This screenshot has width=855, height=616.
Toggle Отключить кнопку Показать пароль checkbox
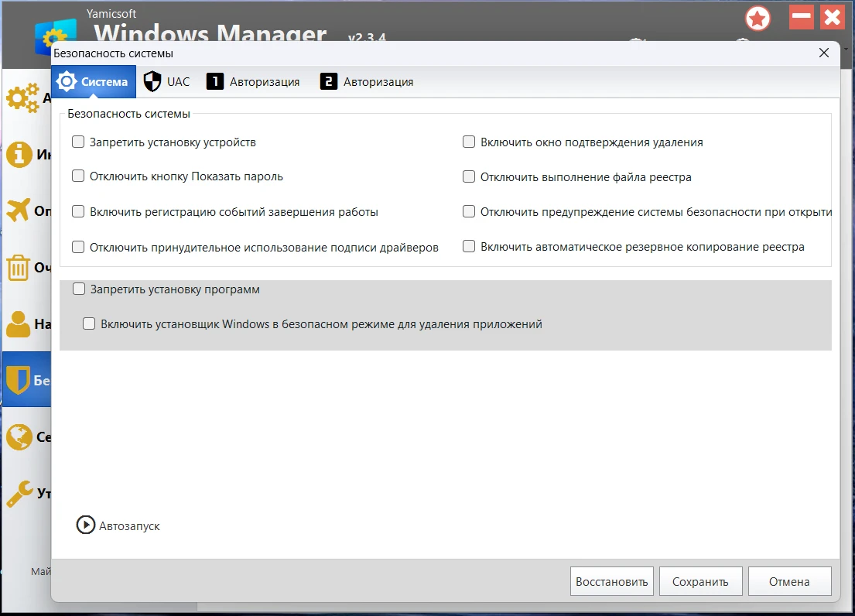[78, 176]
